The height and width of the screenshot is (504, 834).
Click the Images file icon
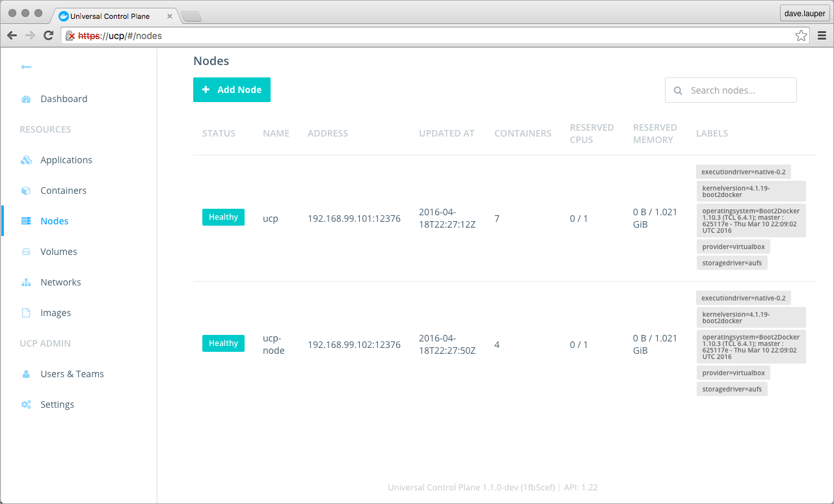[x=26, y=313]
